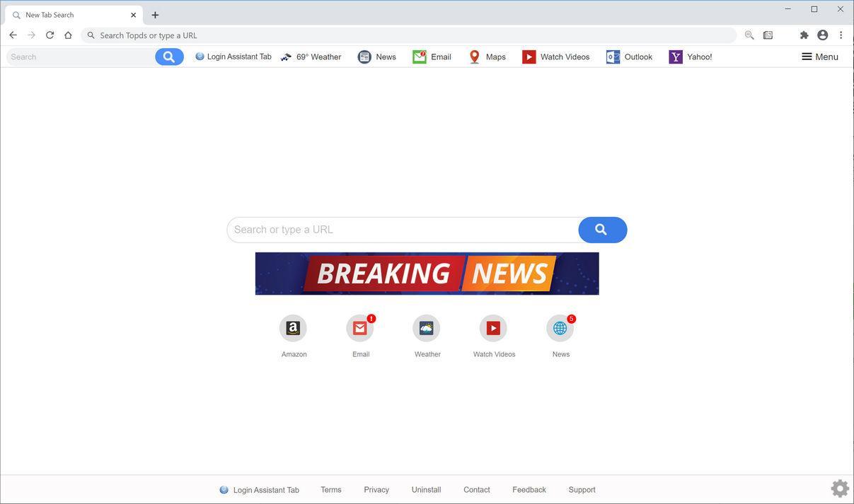Image resolution: width=854 pixels, height=504 pixels.
Task: Reload the current page
Action: 50,35
